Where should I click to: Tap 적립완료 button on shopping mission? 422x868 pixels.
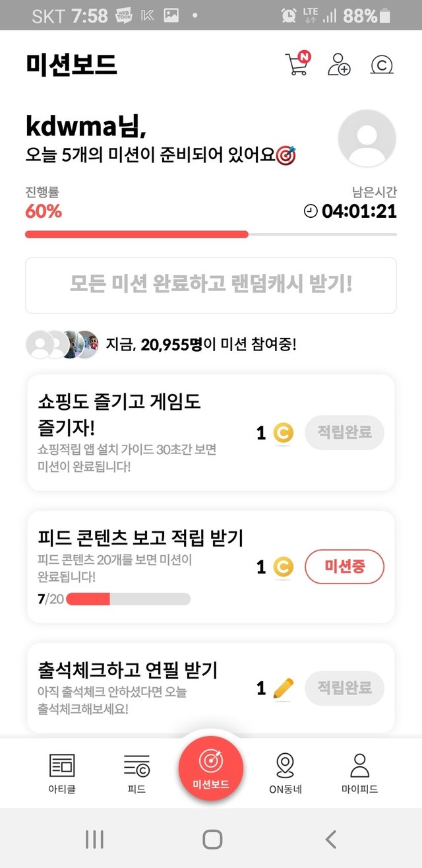pos(344,433)
